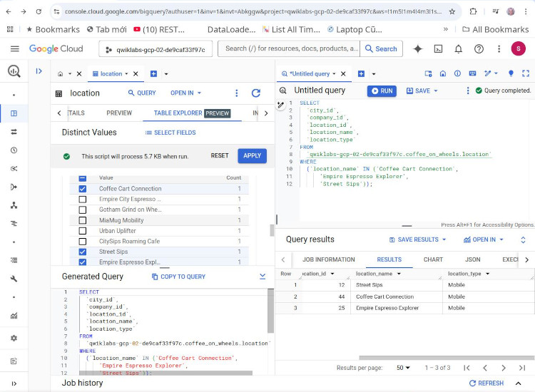Open JOB INFORMATION tab
This screenshot has height=392, width=535.
329,259
